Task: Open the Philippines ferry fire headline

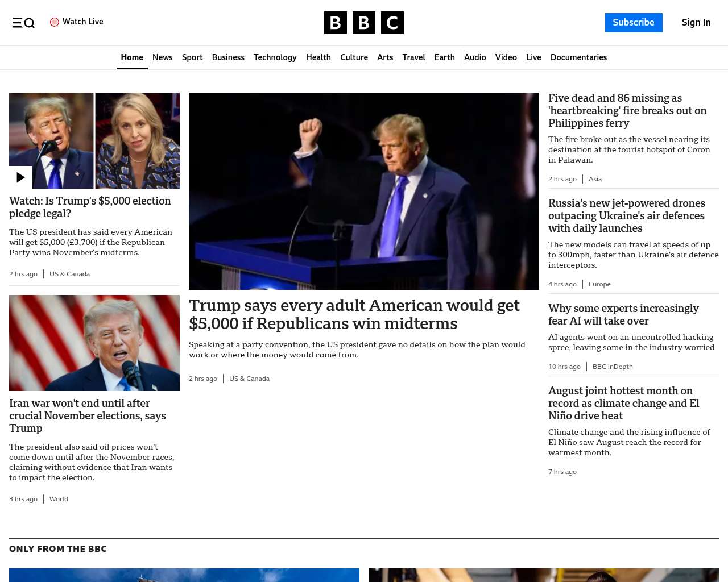Action: tap(627, 111)
